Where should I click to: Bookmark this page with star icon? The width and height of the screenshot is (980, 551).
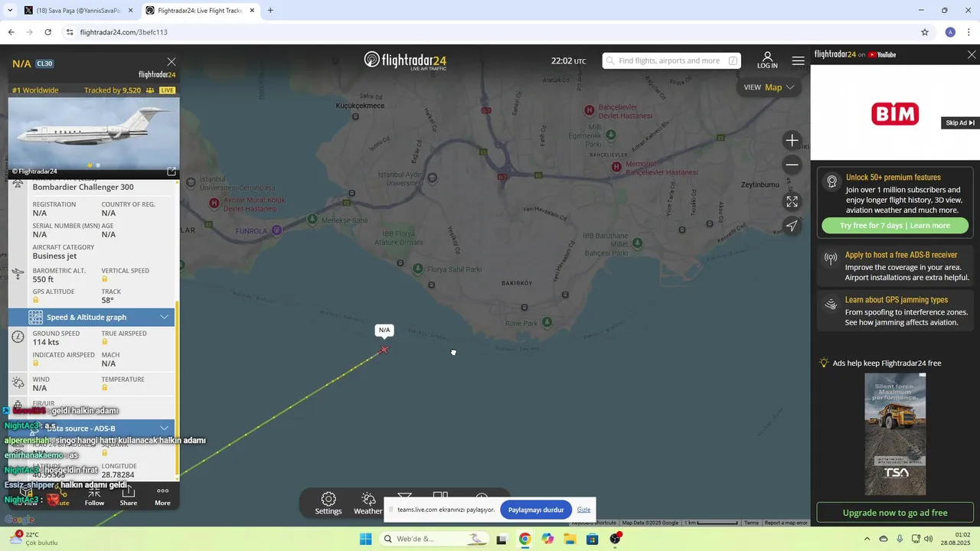pyautogui.click(x=925, y=32)
